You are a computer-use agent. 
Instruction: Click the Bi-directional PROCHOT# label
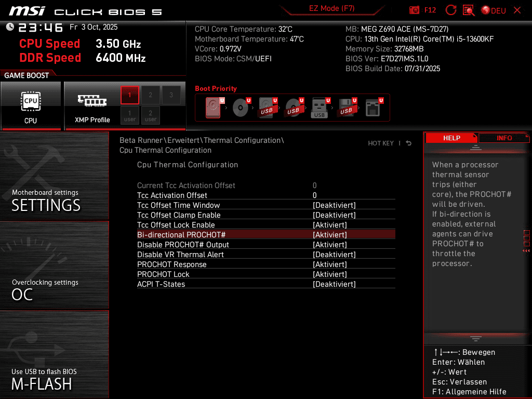181,234
